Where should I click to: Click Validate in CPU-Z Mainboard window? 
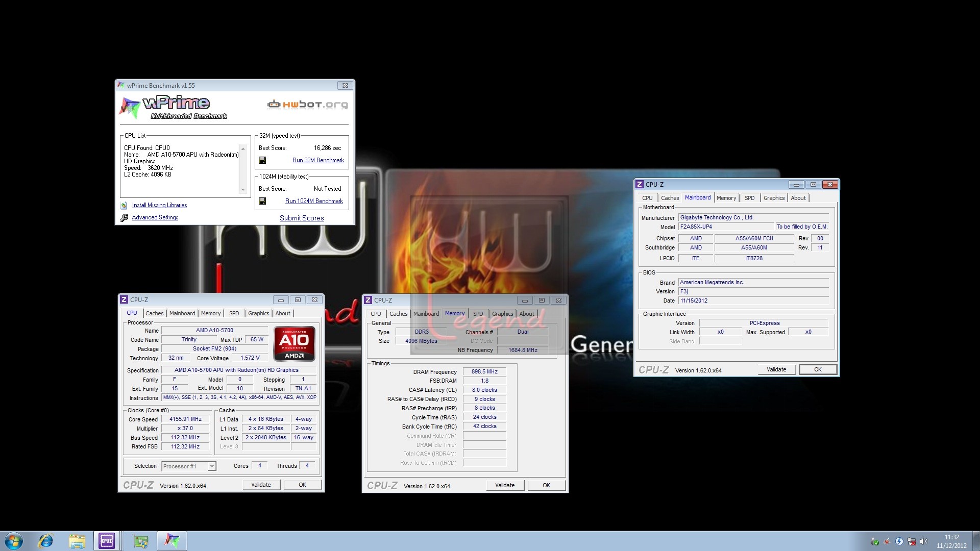pos(776,369)
